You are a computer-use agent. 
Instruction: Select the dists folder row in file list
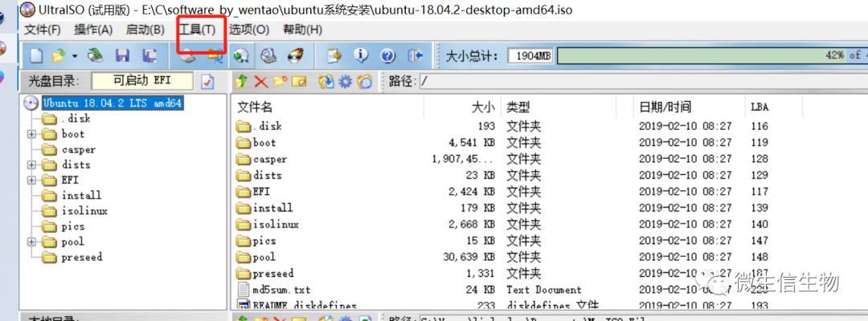504,175
